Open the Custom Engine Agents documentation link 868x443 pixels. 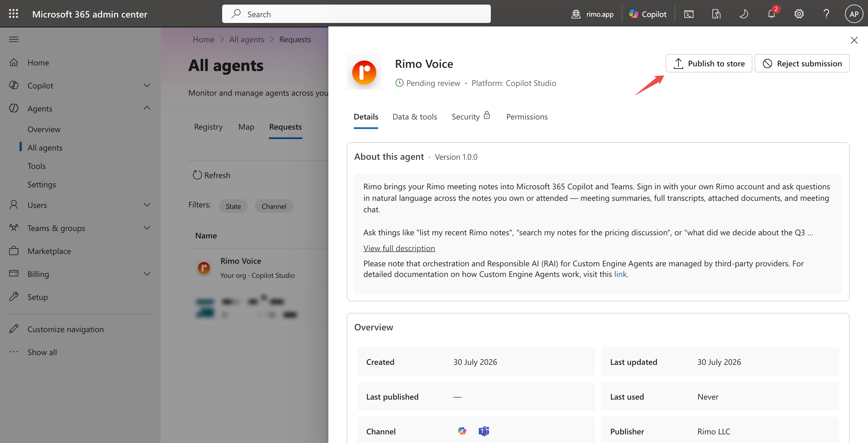point(620,274)
